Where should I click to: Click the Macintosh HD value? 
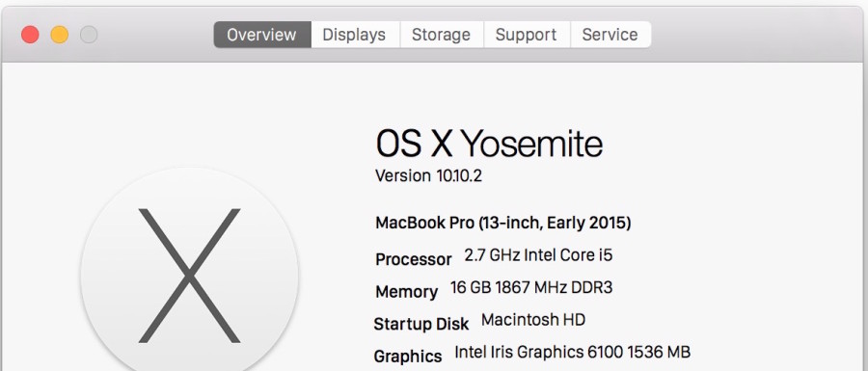click(x=533, y=320)
